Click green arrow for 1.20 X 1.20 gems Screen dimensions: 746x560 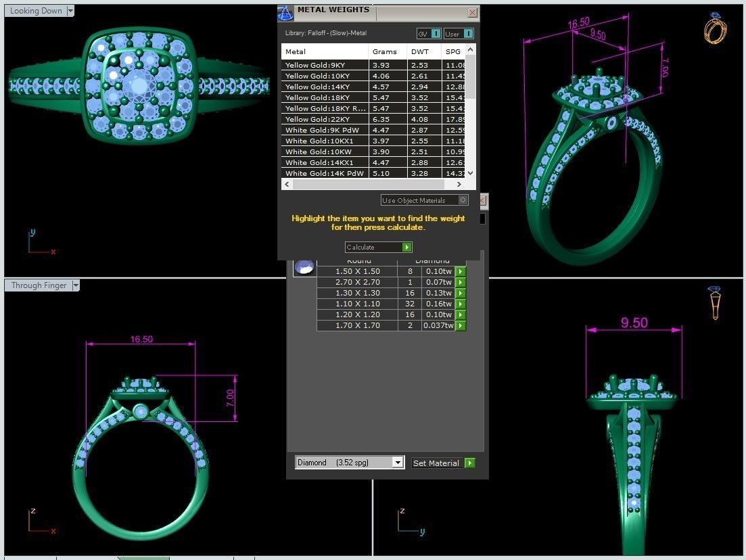[x=461, y=315]
